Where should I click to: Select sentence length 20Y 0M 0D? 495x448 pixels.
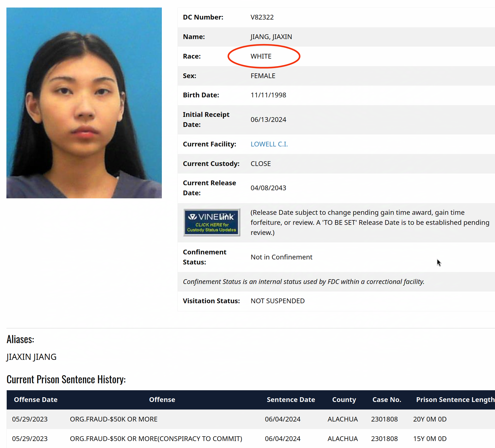(430, 419)
